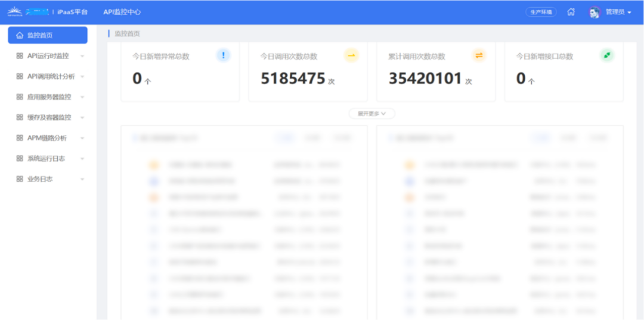Expand the 缓存及容器监控 sidebar menu

pos(49,118)
